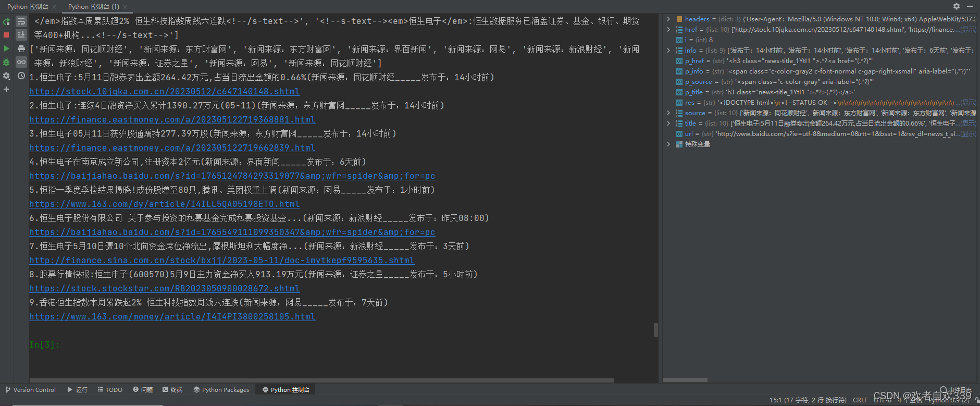
Task: Click the p_href string type icon
Action: click(x=679, y=61)
